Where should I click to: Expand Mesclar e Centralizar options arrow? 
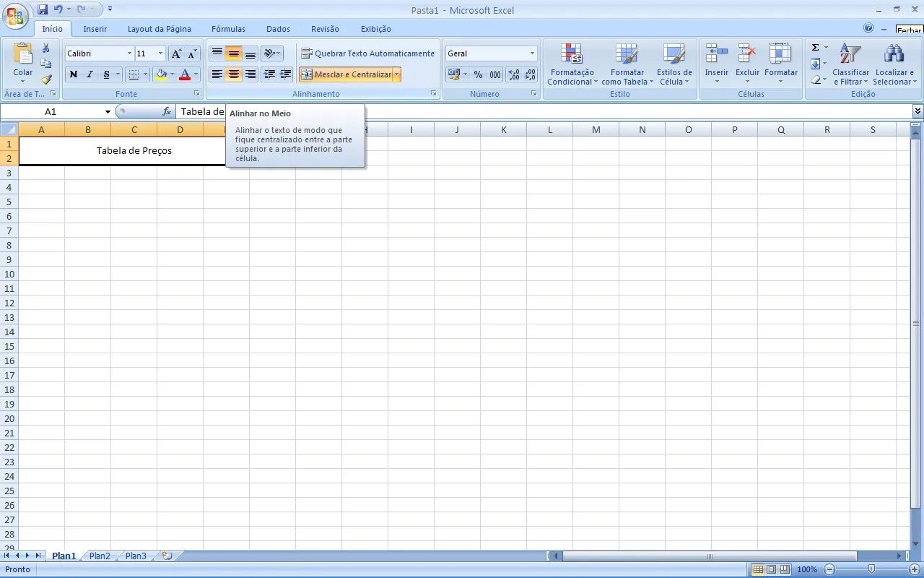tap(396, 74)
